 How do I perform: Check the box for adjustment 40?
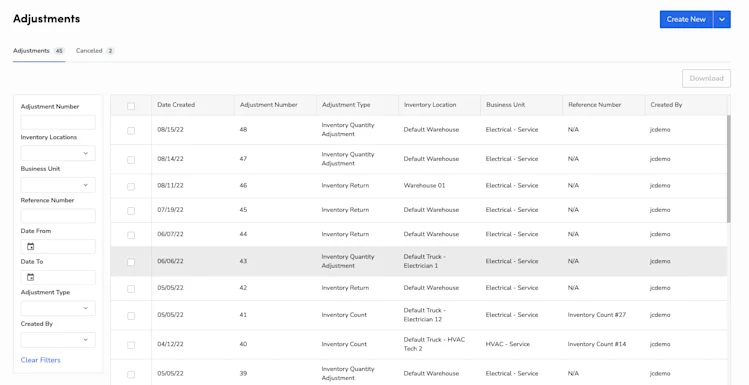[x=131, y=345]
